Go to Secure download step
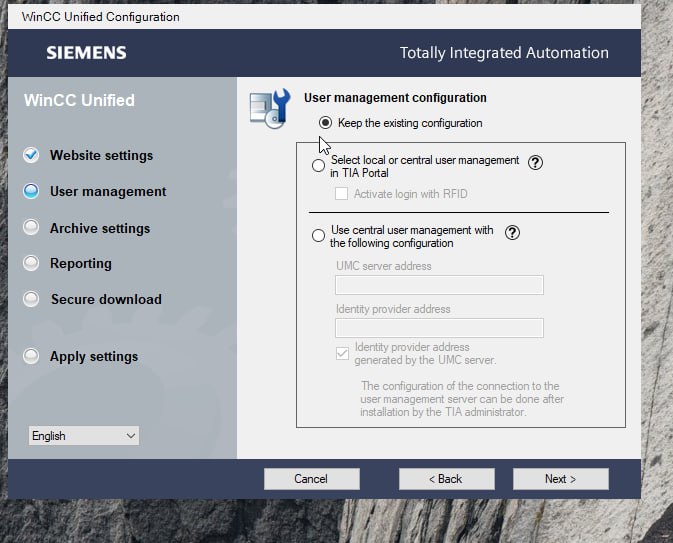Screen dimensions: 673x543 [x=106, y=299]
